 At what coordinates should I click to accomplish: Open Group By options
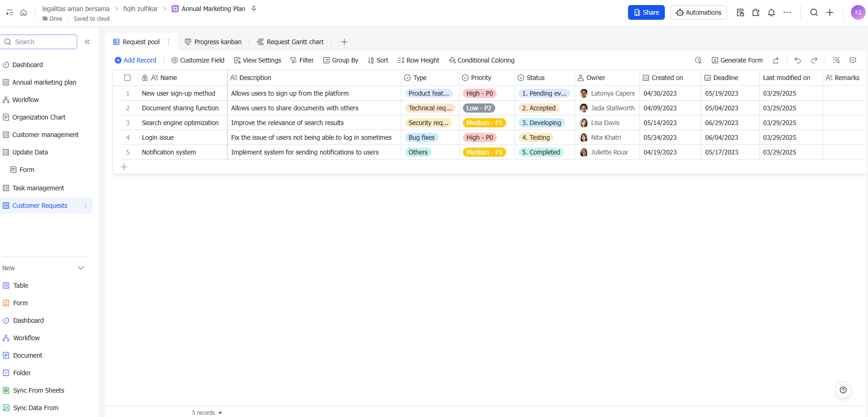tap(341, 60)
